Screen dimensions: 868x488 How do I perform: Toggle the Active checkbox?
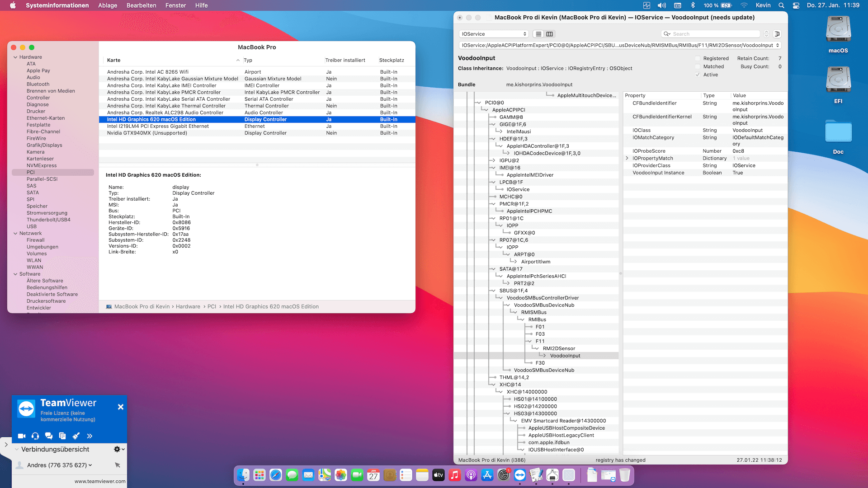tap(698, 75)
